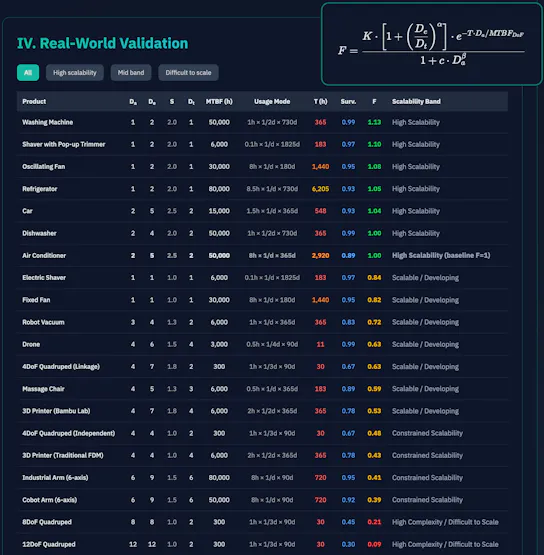Viewport: 544px width, 555px height.
Task: Click Car F value 1.04
Action: coord(374,211)
